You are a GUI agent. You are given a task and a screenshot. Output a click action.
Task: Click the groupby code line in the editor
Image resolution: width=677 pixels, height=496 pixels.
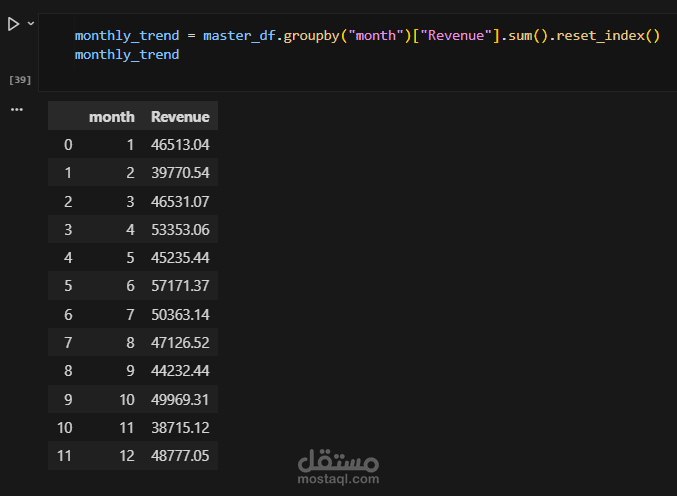367,36
